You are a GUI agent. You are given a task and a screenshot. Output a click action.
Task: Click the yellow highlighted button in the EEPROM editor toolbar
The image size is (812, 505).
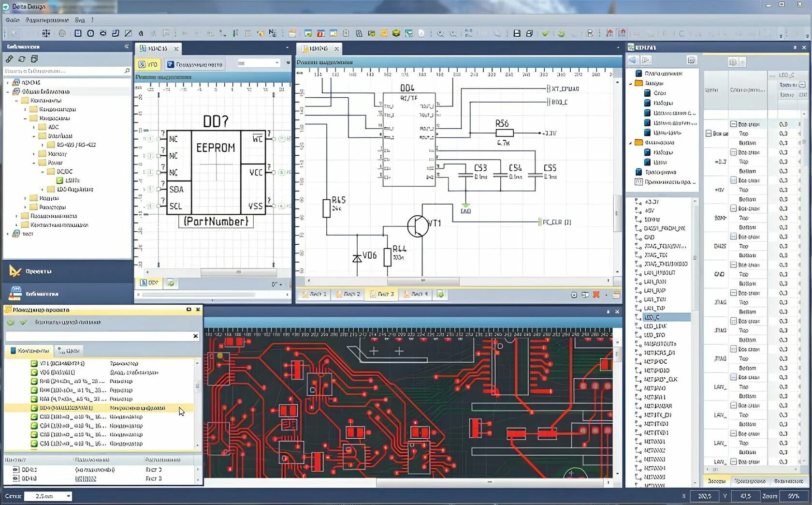[x=148, y=64]
